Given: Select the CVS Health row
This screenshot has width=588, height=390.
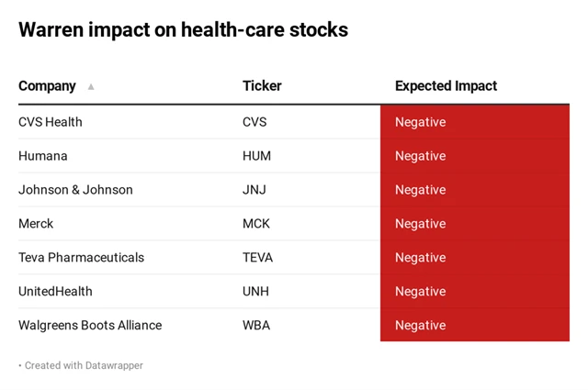Looking at the screenshot, I should click(51, 122).
